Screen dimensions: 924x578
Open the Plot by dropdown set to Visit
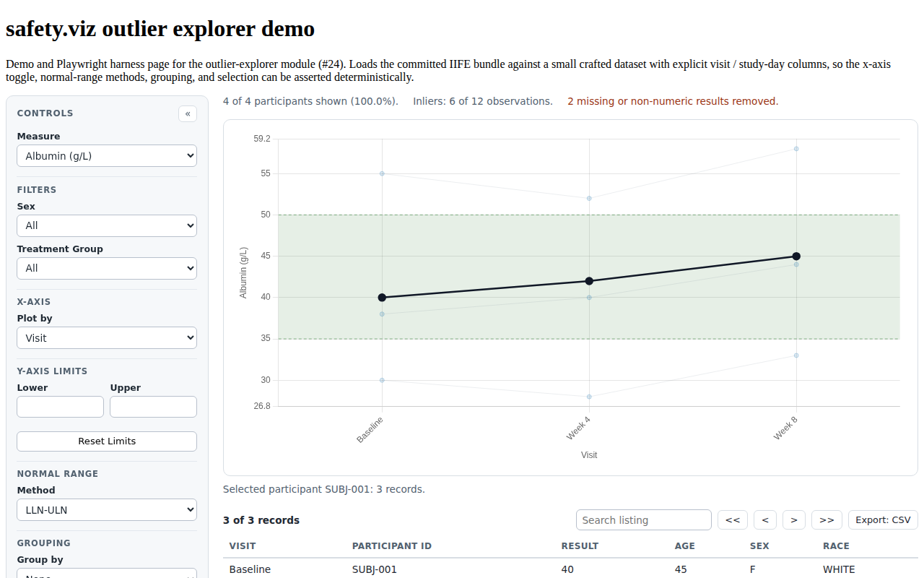[107, 337]
